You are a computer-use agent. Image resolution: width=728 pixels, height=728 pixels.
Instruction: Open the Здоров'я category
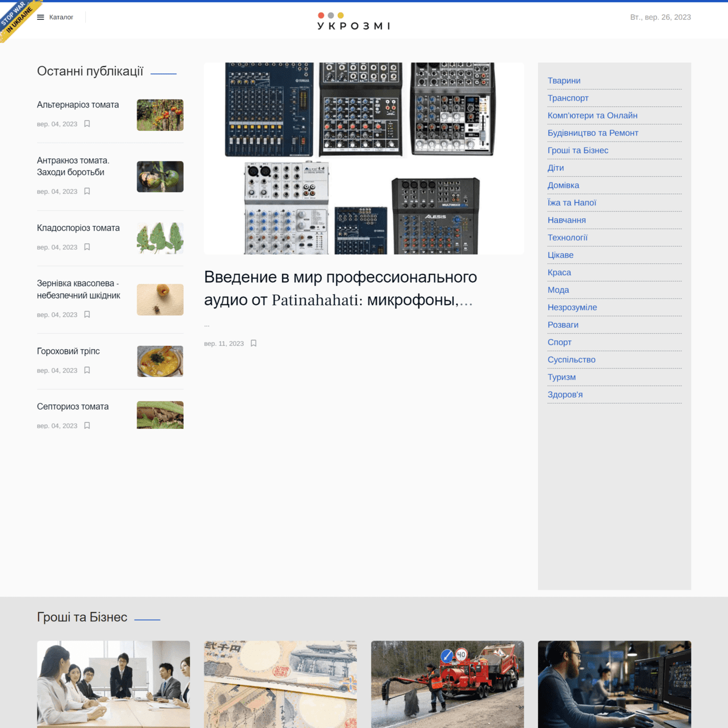coord(565,395)
